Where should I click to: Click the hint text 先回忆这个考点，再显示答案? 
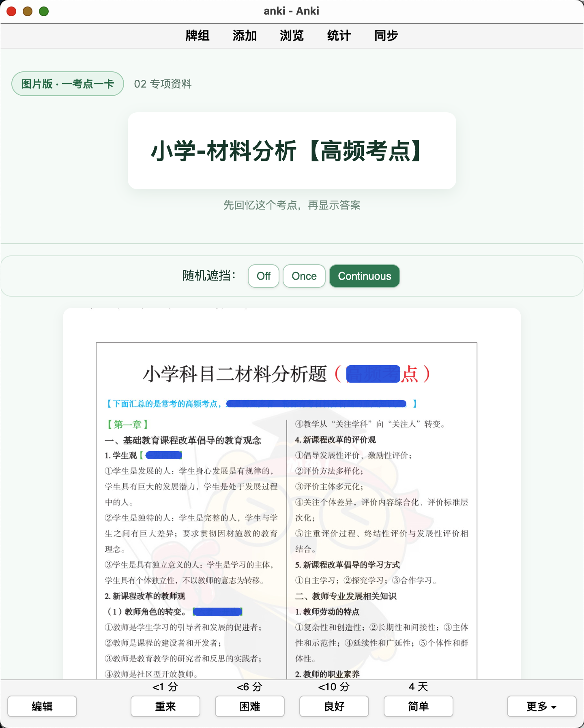[292, 205]
